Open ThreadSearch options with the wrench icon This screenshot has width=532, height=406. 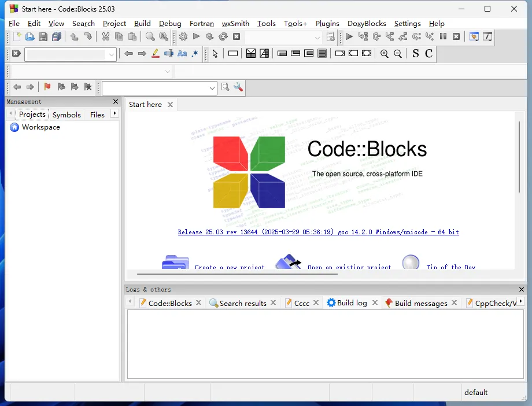[238, 87]
